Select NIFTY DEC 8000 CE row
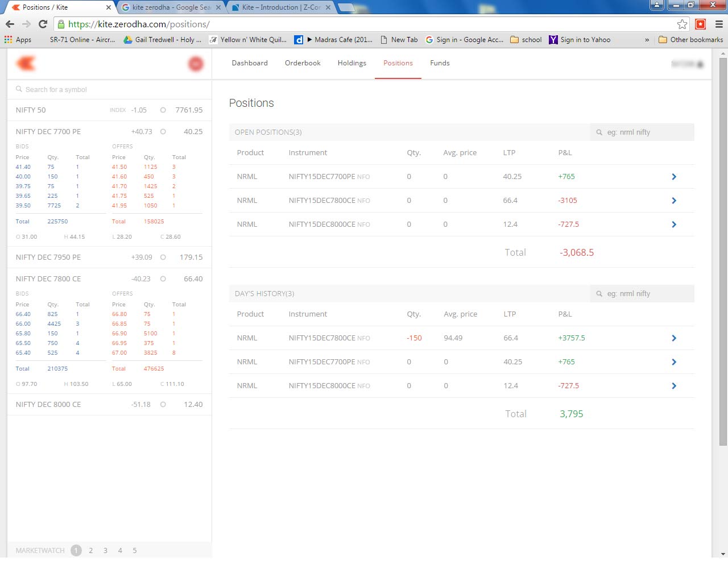This screenshot has width=728, height=582. click(109, 405)
